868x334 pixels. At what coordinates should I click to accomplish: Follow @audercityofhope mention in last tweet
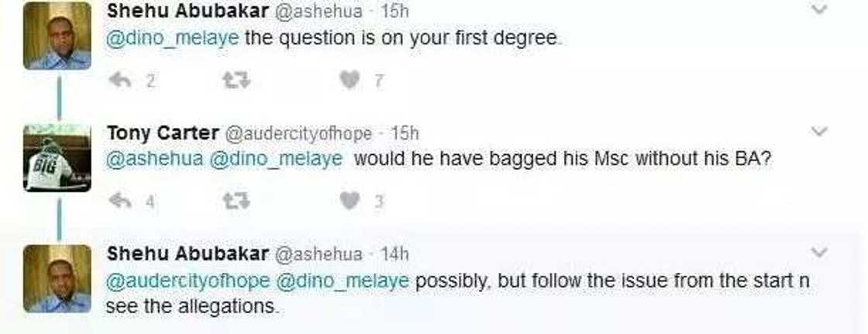(x=187, y=281)
